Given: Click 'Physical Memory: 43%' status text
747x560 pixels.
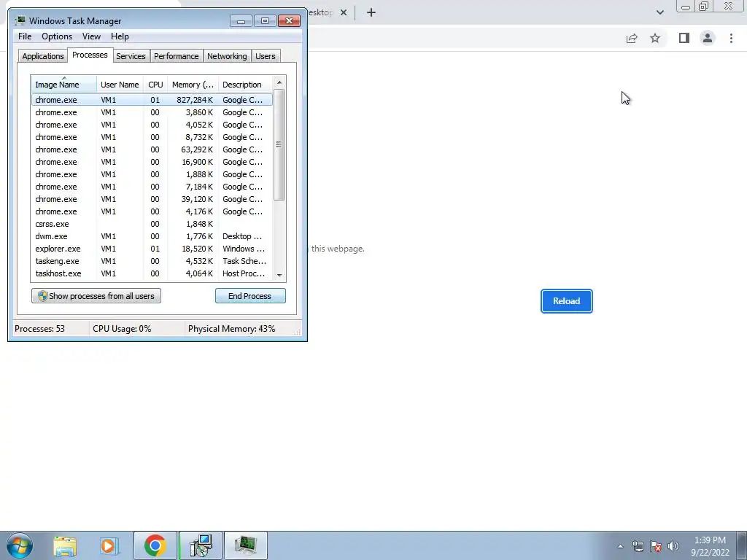Looking at the screenshot, I should tap(231, 329).
